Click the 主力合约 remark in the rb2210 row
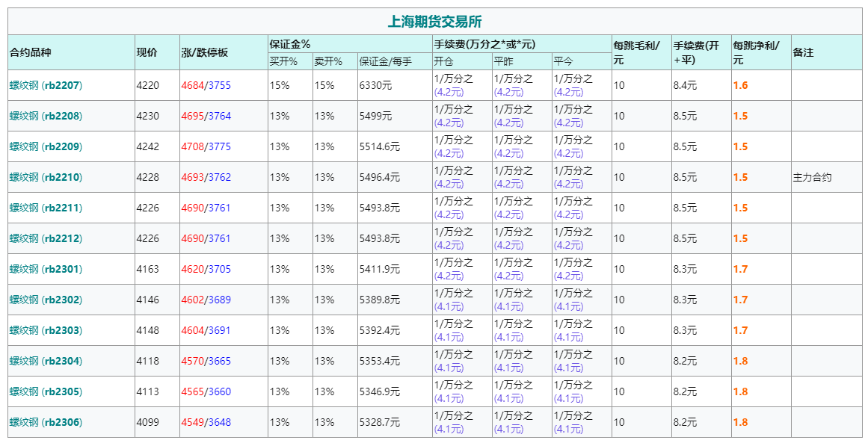 pos(812,177)
